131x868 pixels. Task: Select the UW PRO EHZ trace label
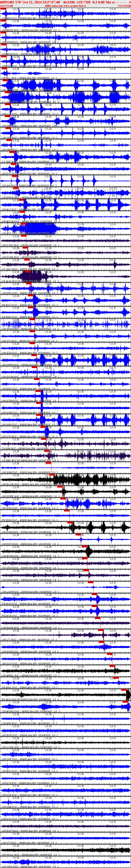click(x=30, y=293)
